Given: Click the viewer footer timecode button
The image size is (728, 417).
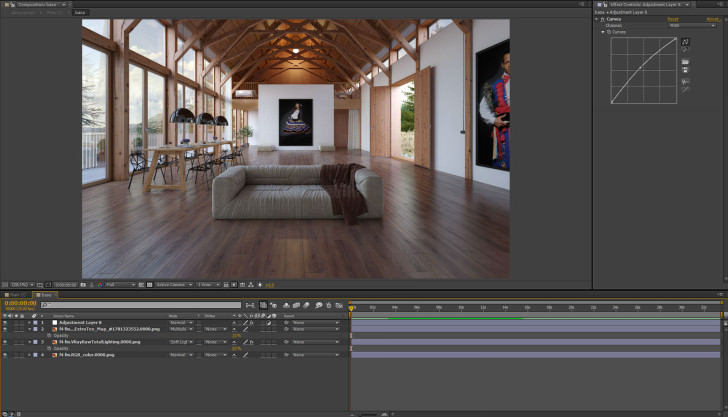Looking at the screenshot, I should click(65, 285).
